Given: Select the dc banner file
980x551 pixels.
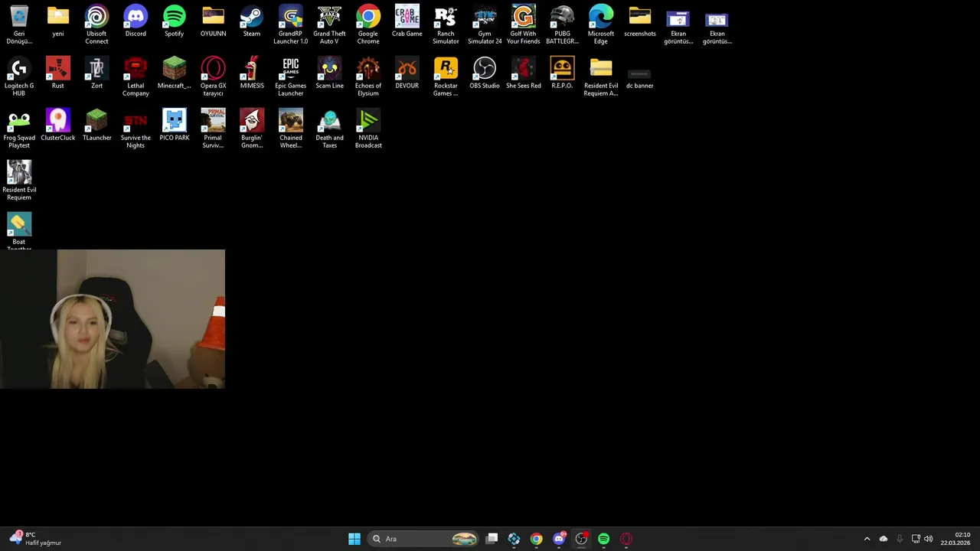Looking at the screenshot, I should [640, 77].
